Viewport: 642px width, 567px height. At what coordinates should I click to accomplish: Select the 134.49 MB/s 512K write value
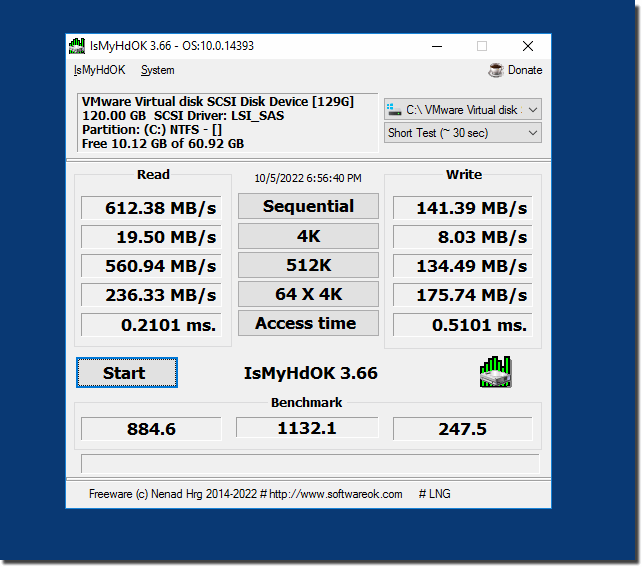pos(463,266)
